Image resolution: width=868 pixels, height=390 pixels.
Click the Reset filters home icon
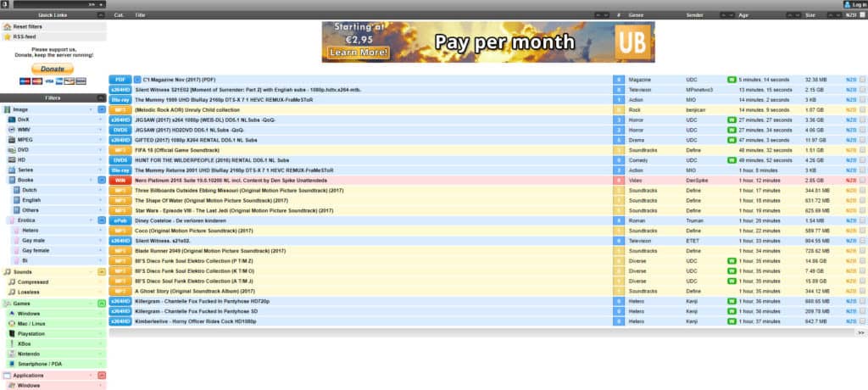tap(8, 26)
